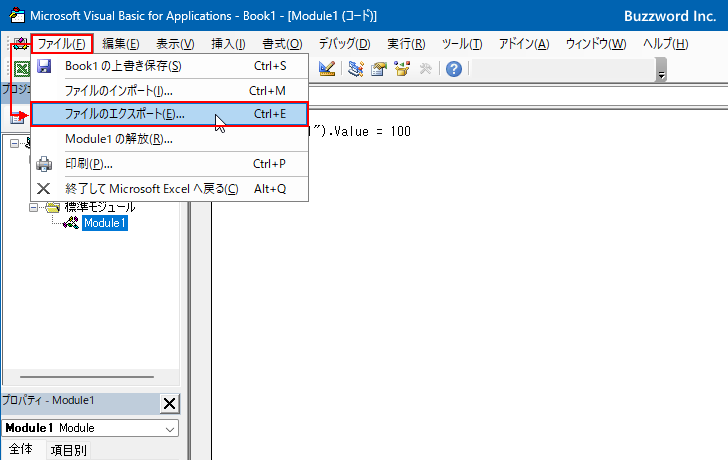728x460 pixels.
Task: Collapse the top project tree node
Action: pos(15,143)
